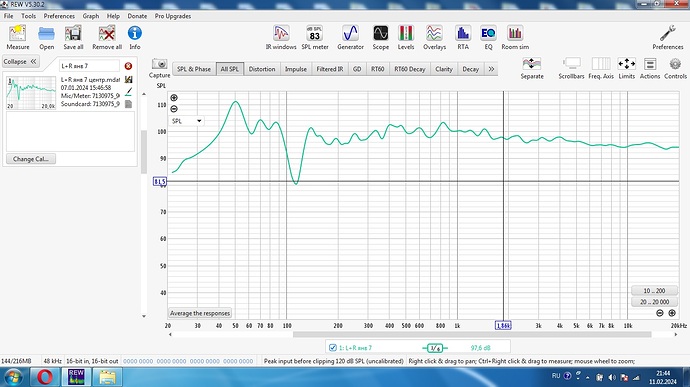Open the RTA analyzer

tap(463, 37)
